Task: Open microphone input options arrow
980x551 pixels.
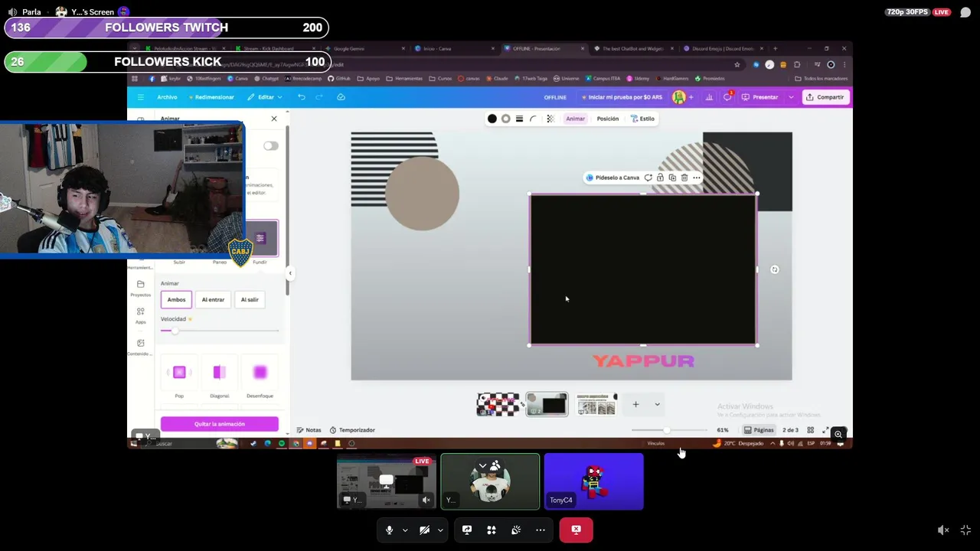Action: coord(405,530)
